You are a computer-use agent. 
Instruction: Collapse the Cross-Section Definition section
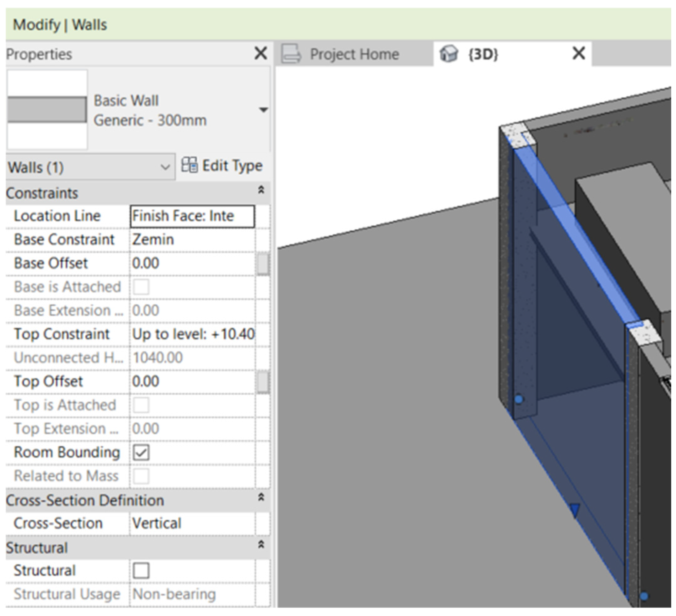pos(261,497)
